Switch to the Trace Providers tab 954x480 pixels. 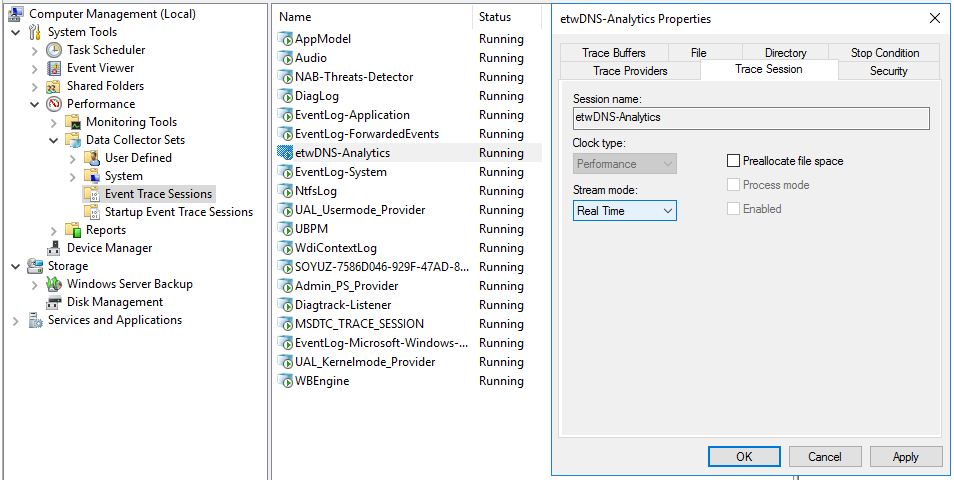(629, 71)
